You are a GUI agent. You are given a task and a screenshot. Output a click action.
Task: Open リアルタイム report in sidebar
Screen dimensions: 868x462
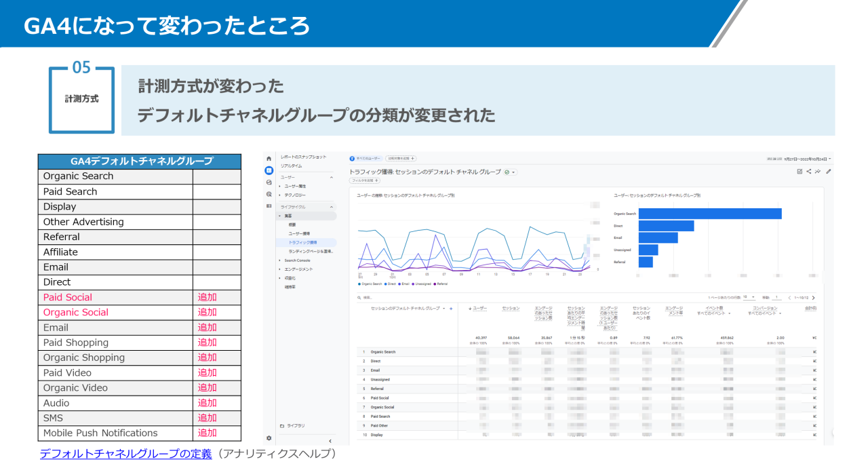tap(292, 166)
